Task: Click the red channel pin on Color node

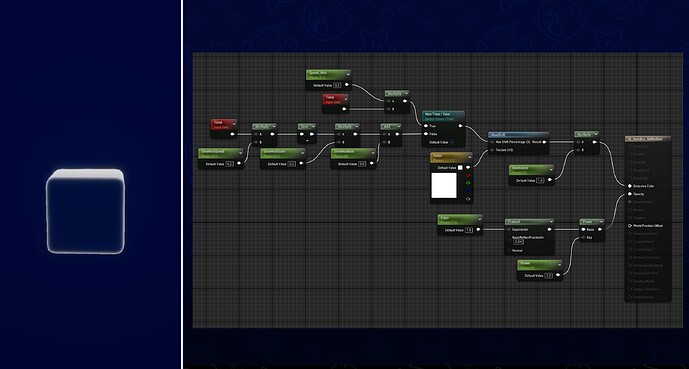Action: pos(468,175)
